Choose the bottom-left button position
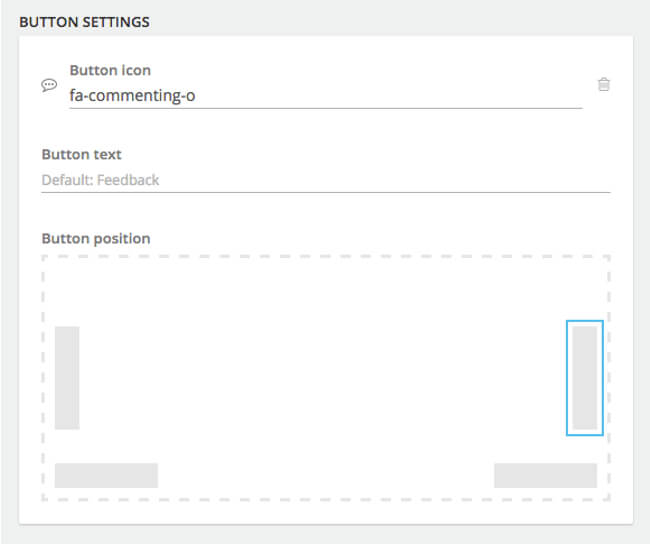This screenshot has height=550, width=650. [x=106, y=475]
